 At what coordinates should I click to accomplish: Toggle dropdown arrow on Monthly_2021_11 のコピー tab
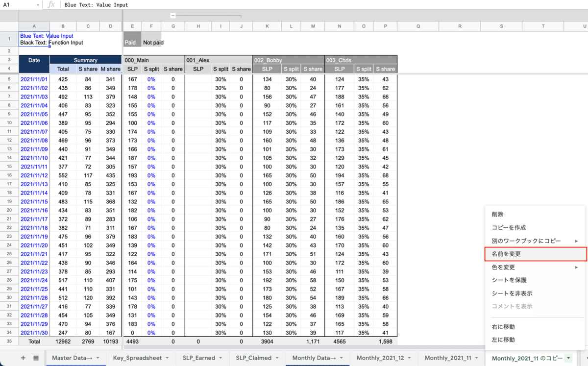568,359
